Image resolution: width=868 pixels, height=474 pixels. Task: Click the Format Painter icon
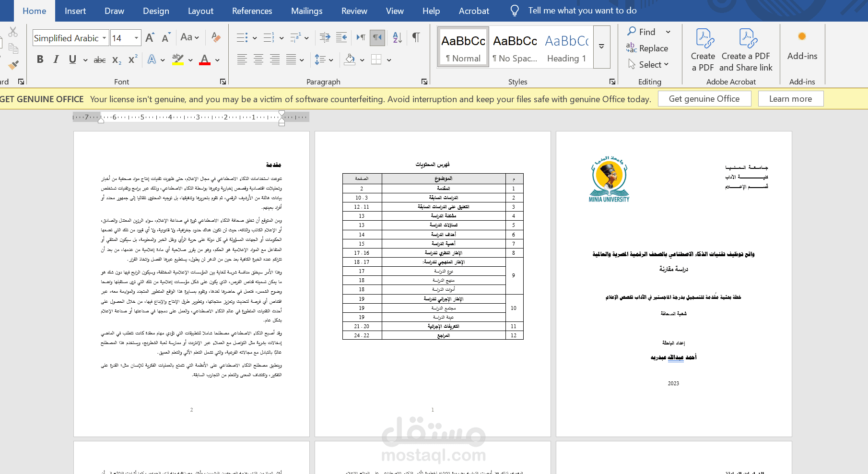[x=13, y=64]
